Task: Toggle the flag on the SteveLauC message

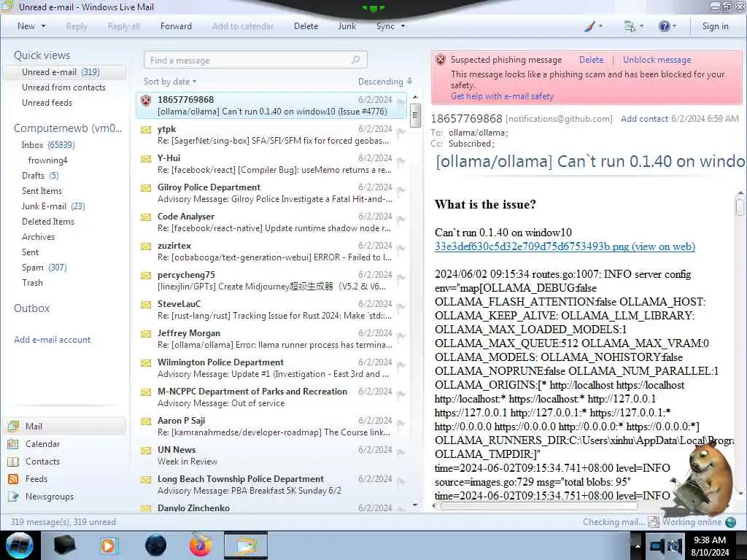Action: point(400,307)
